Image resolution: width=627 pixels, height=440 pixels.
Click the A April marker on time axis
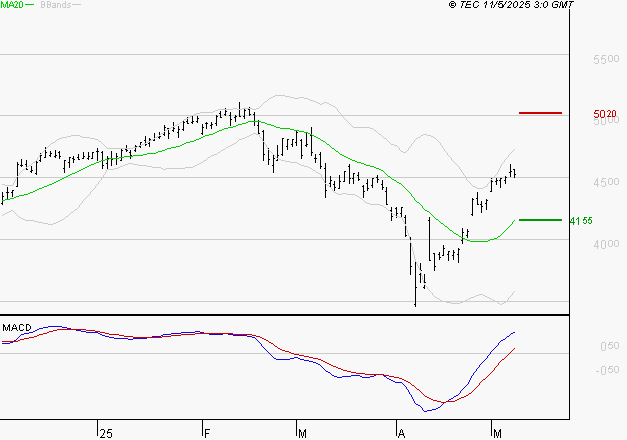pyautogui.click(x=401, y=434)
